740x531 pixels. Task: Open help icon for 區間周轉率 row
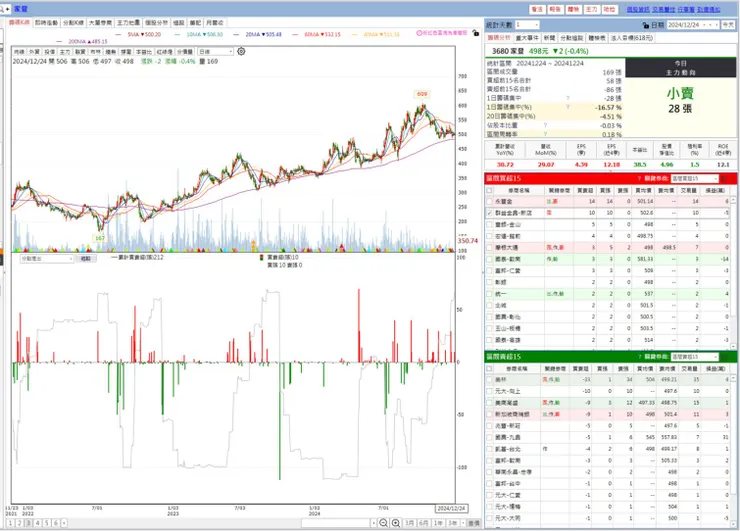545,135
